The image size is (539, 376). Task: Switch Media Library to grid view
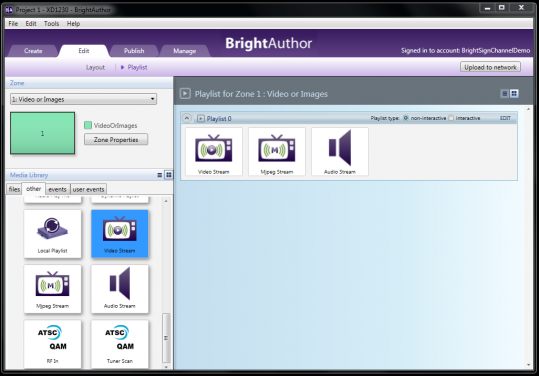[x=169, y=175]
